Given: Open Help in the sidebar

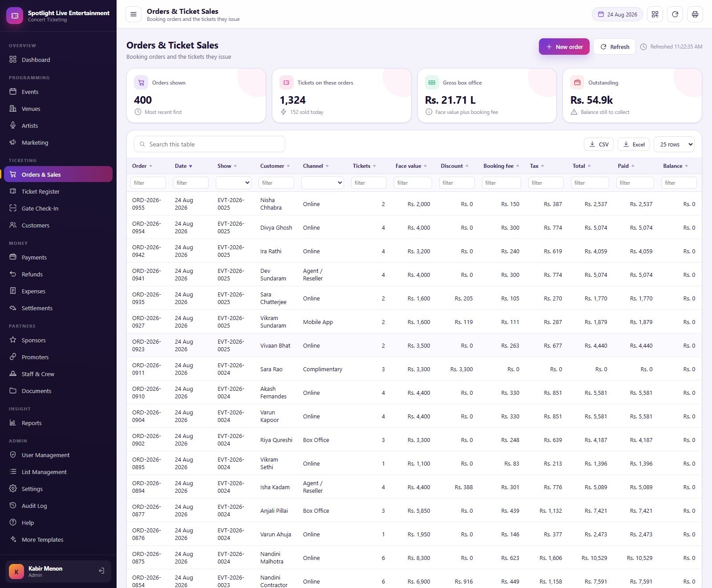Looking at the screenshot, I should point(58,523).
